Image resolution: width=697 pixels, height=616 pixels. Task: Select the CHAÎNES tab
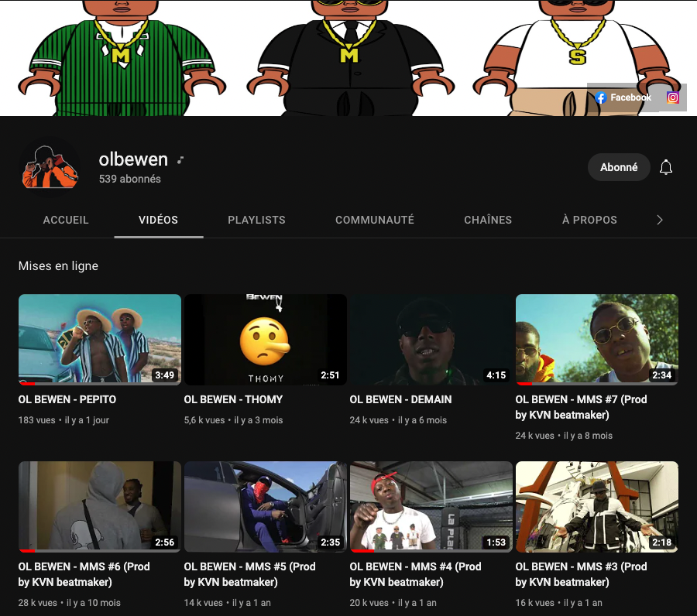(488, 220)
